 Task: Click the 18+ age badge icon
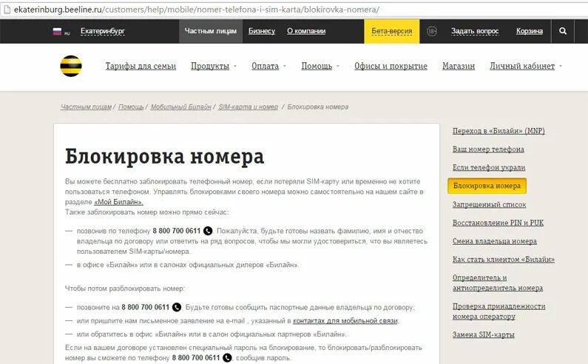[x=432, y=31]
